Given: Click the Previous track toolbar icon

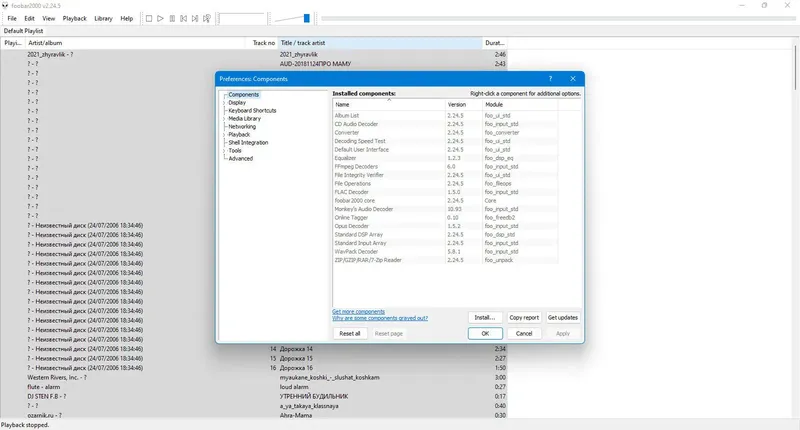Looking at the screenshot, I should coord(184,18).
